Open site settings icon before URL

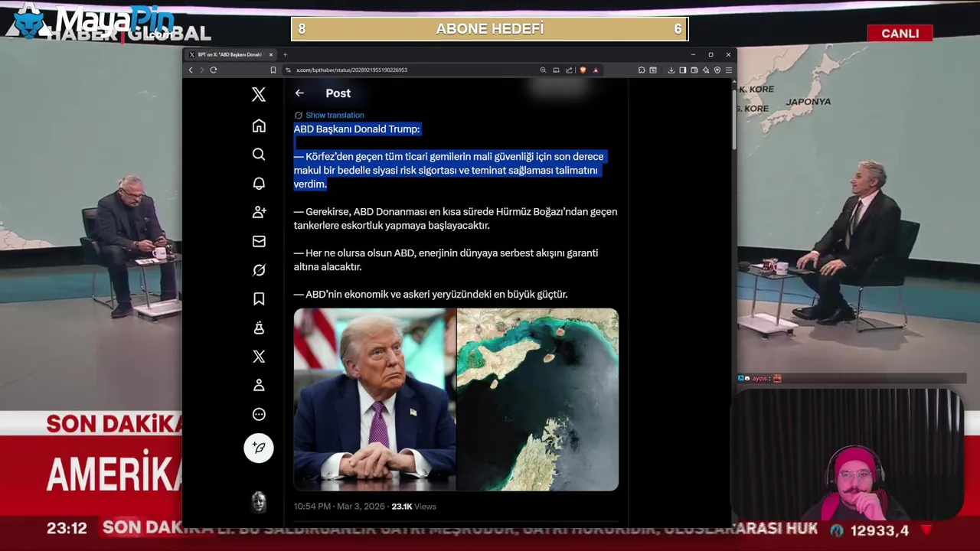pos(288,70)
